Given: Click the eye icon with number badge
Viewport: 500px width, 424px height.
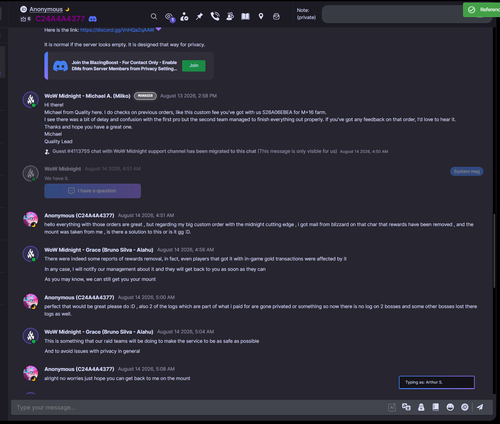Looking at the screenshot, I should point(169,17).
